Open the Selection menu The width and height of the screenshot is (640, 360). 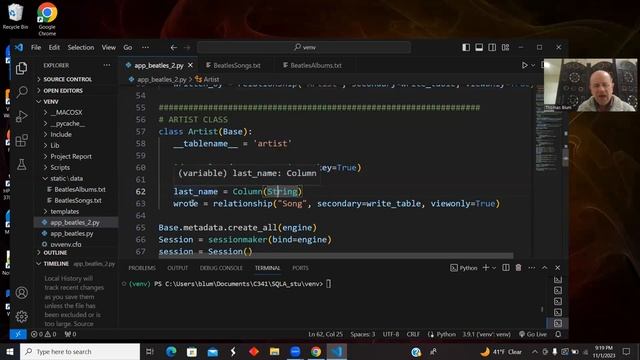tap(81, 47)
